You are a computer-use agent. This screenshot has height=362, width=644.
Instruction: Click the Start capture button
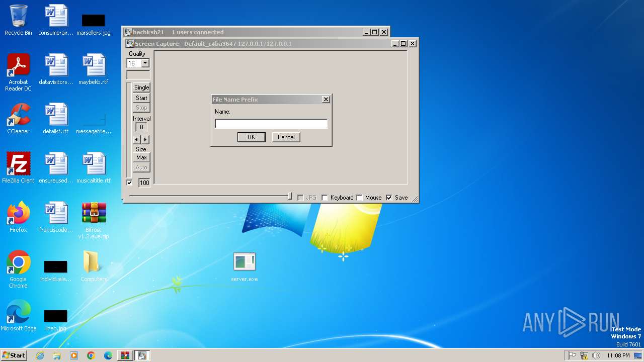tap(141, 98)
